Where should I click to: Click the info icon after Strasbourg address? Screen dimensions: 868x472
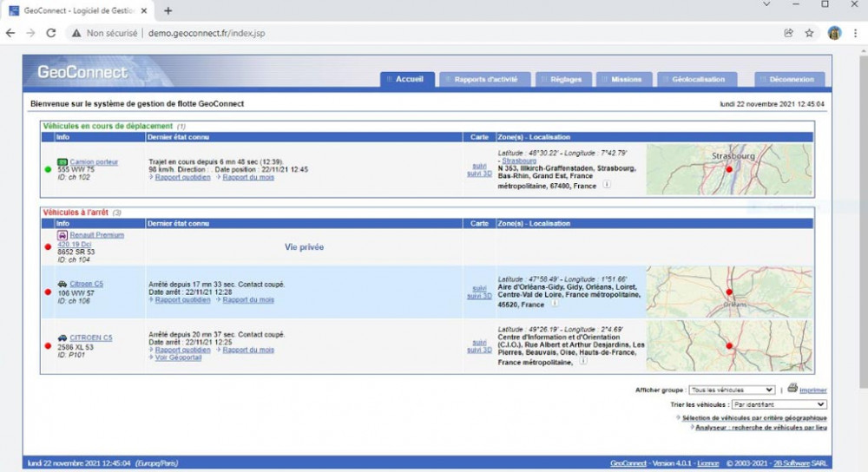click(x=606, y=184)
